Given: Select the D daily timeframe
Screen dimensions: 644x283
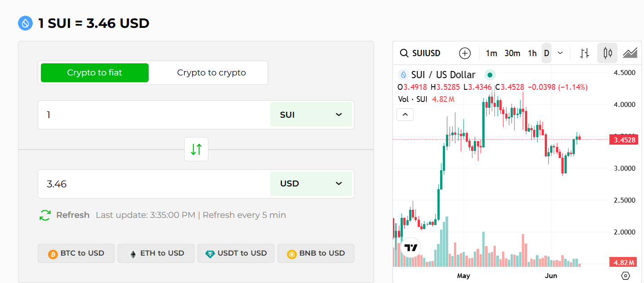Looking at the screenshot, I should [x=546, y=53].
